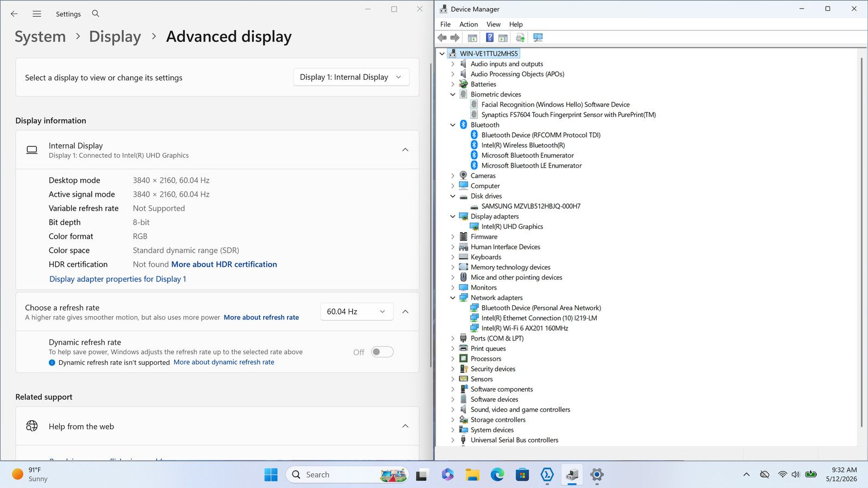The height and width of the screenshot is (488, 868).
Task: Click the Settings search magnifier icon
Action: click(95, 14)
